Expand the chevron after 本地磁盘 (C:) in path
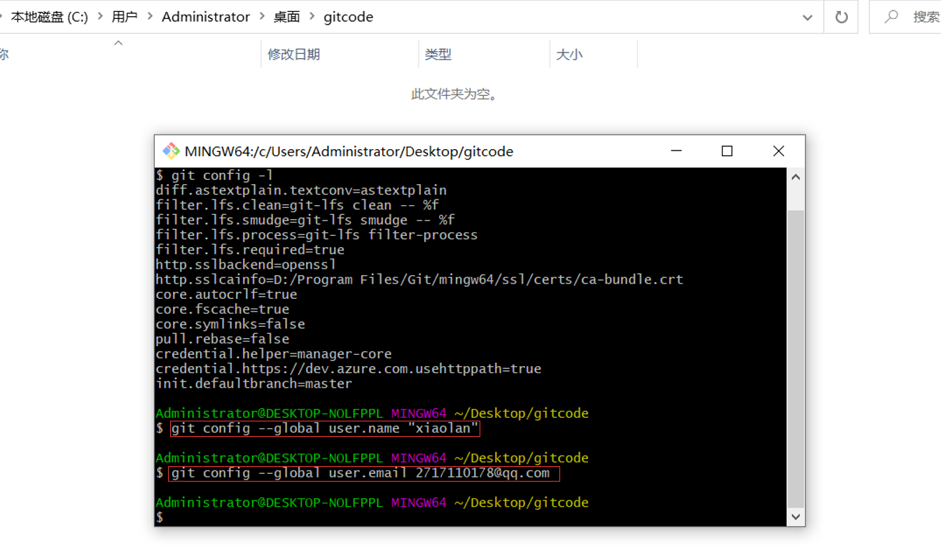 [x=99, y=17]
